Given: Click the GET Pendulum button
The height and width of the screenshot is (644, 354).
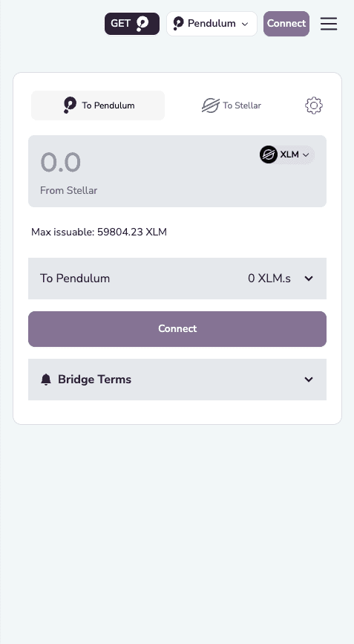Looking at the screenshot, I should coord(131,24).
